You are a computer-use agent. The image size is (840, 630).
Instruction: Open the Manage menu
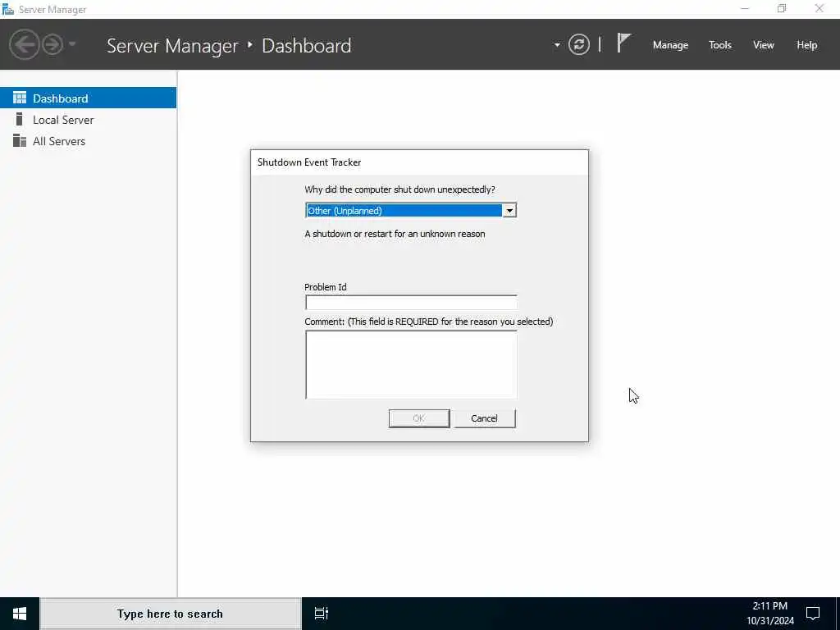tap(670, 45)
